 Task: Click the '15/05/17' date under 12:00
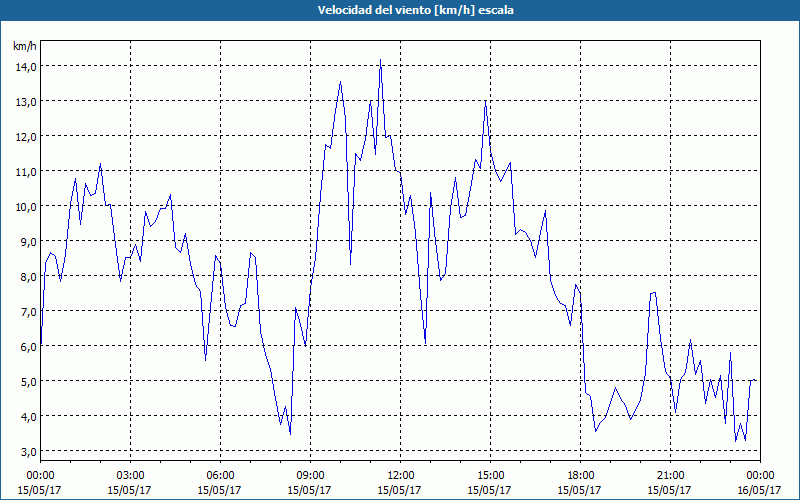[x=399, y=490]
